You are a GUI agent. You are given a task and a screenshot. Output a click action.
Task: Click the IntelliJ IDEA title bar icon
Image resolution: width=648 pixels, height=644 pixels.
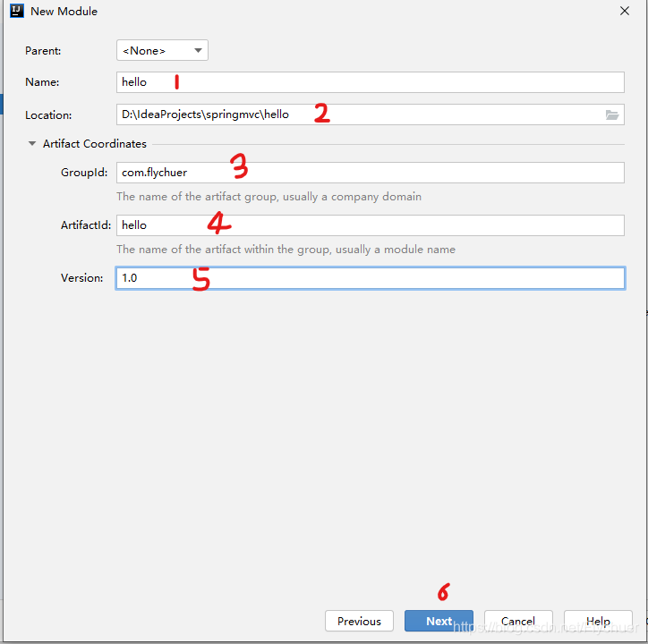(x=17, y=11)
